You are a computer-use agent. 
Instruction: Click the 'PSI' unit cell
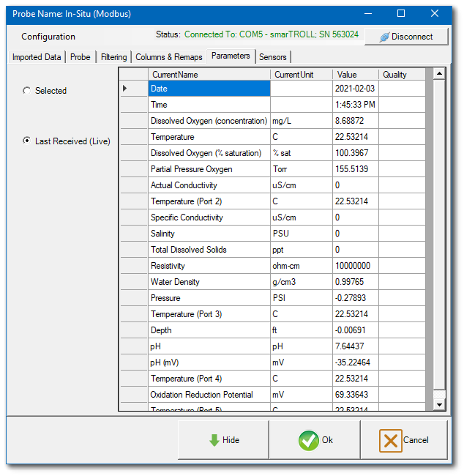(302, 298)
